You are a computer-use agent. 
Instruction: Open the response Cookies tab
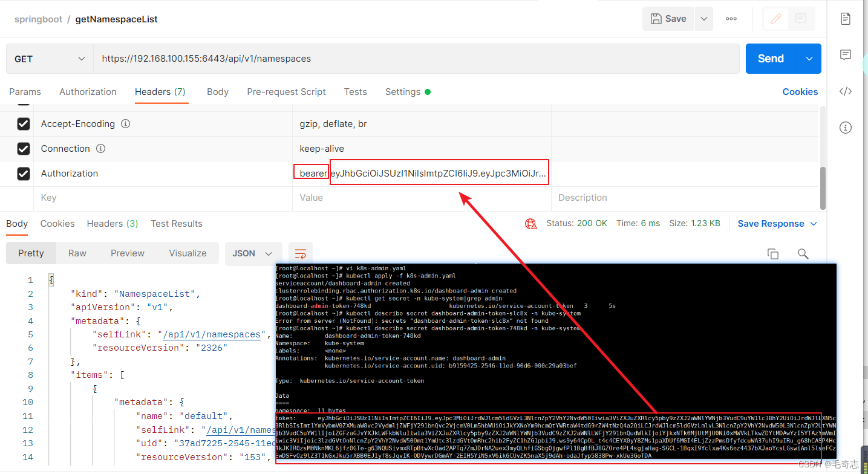click(57, 224)
